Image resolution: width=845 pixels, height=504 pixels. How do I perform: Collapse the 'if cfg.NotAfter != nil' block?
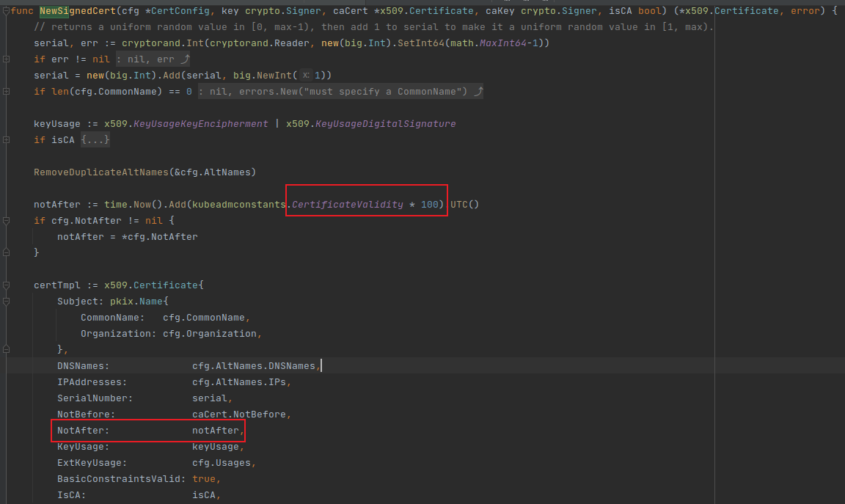pyautogui.click(x=6, y=220)
